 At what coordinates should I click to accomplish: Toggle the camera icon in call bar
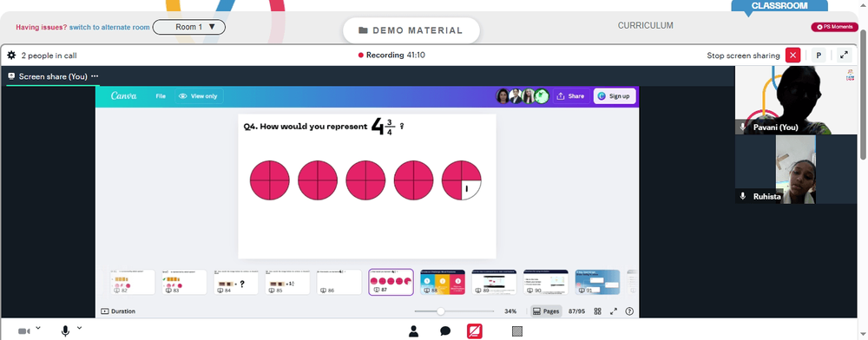click(x=23, y=331)
